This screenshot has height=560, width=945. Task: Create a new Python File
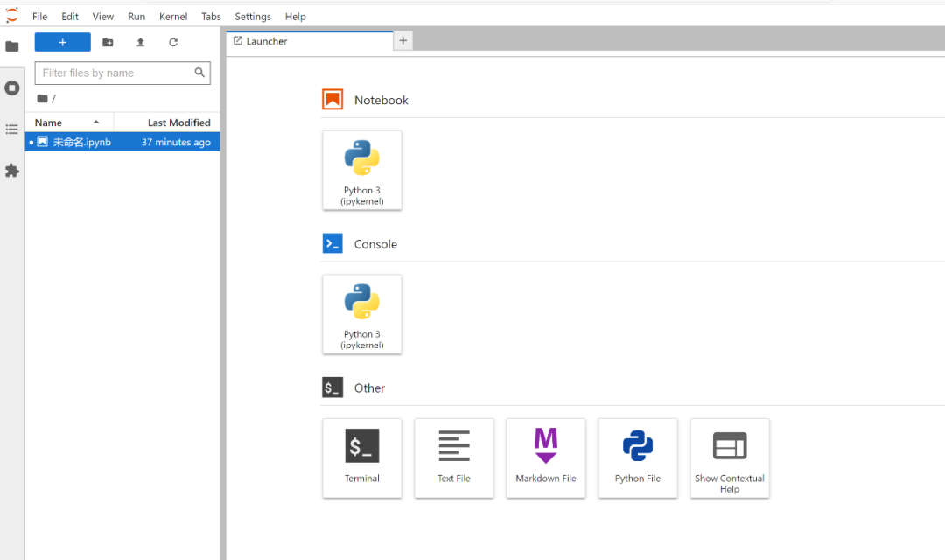click(638, 458)
